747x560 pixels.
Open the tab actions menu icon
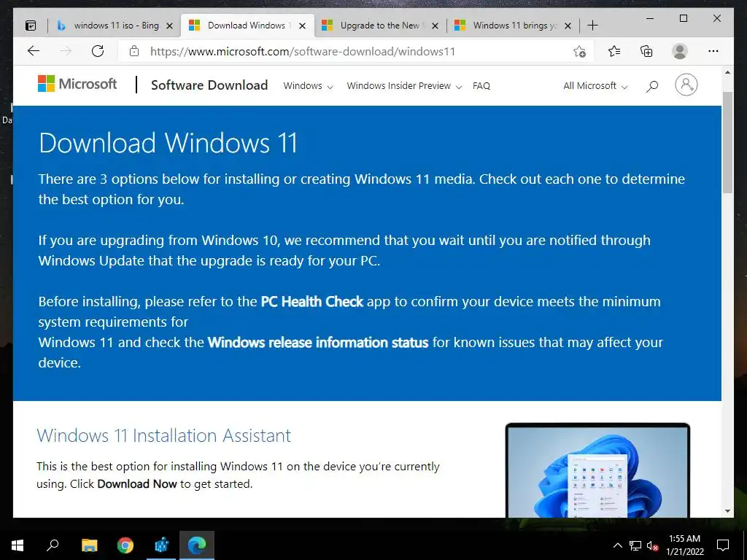click(x=31, y=26)
